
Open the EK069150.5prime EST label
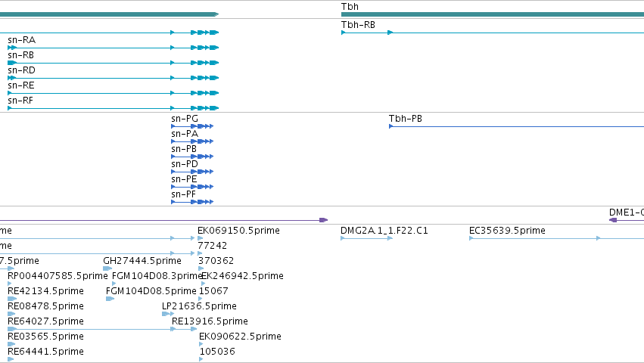[238, 231]
